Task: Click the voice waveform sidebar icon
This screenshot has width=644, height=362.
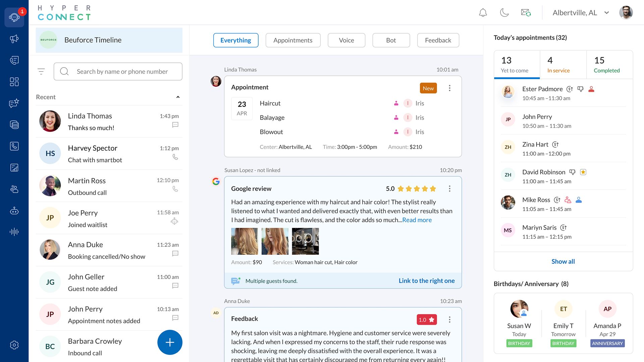Action: coord(14,232)
